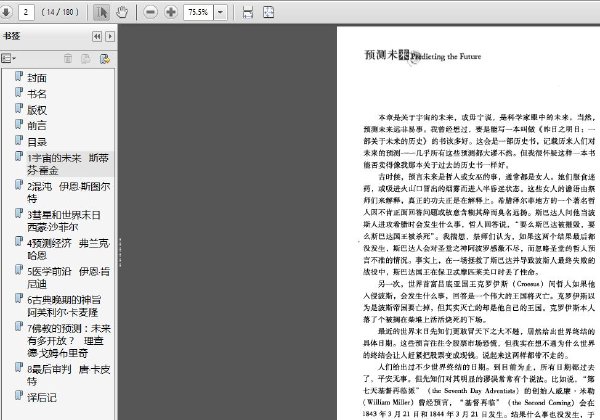Click bookmark icon beside 目录
600x420 pixels.
(x=19, y=140)
